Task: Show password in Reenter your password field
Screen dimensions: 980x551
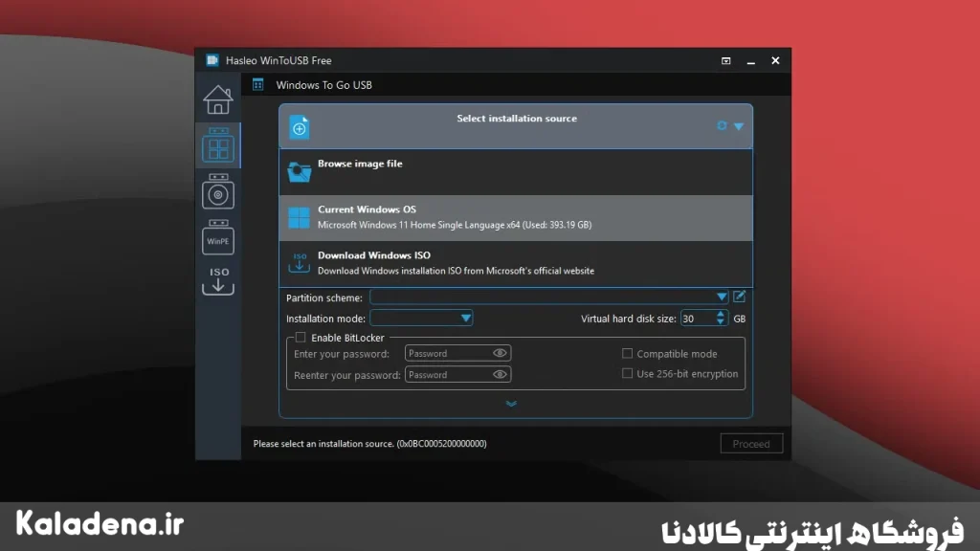Action: [500, 375]
